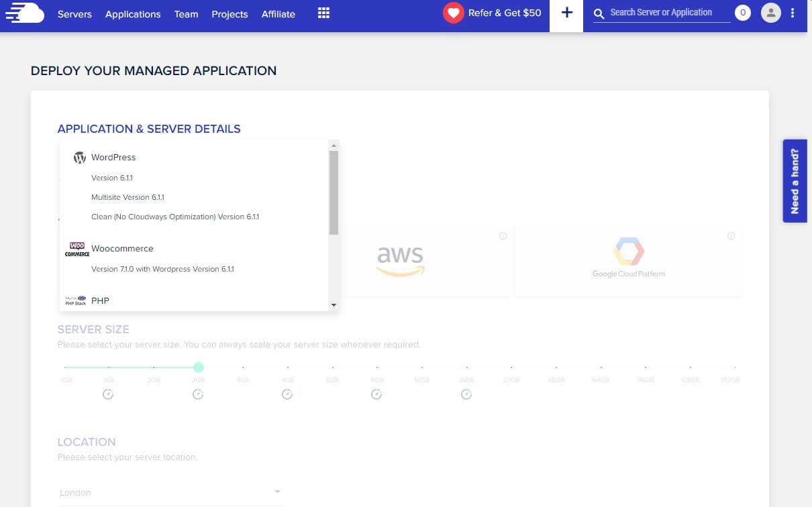Screen dimensions: 812x507
Task: Click Refer & Get $50 link
Action: point(505,13)
